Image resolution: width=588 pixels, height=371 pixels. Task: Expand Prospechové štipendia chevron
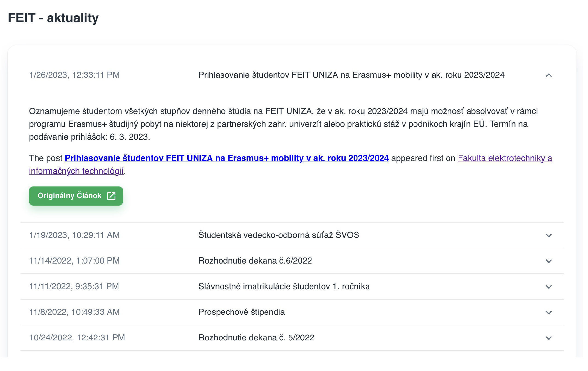[548, 312]
